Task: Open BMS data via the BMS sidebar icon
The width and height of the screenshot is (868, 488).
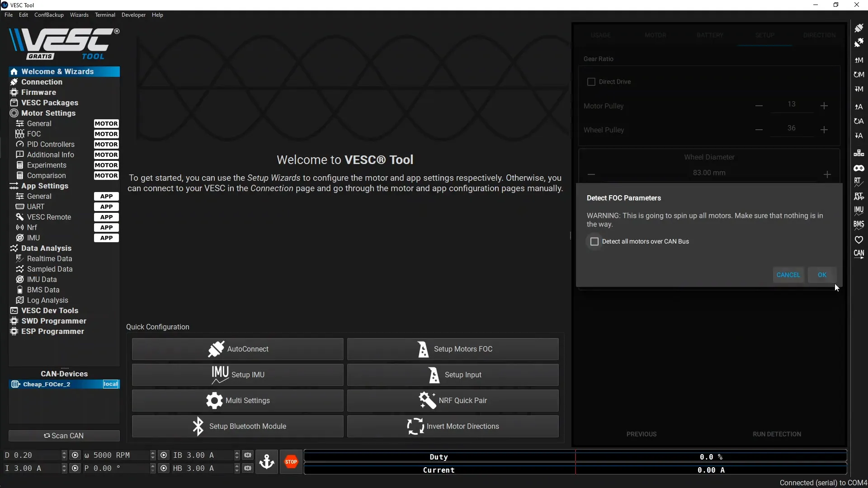Action: [859, 225]
